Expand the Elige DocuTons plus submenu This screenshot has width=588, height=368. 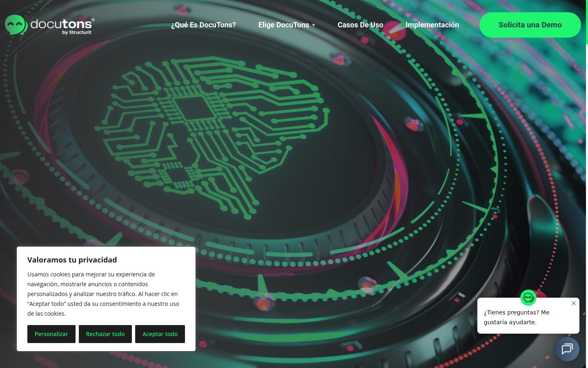point(314,25)
